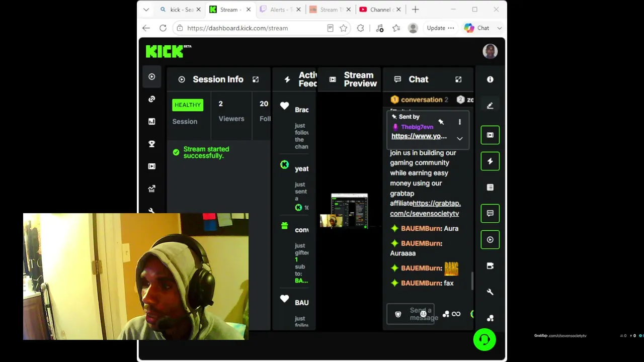Click the edit pencil icon in right toolbar
Viewport: 644px width, 362px height.
click(x=490, y=106)
